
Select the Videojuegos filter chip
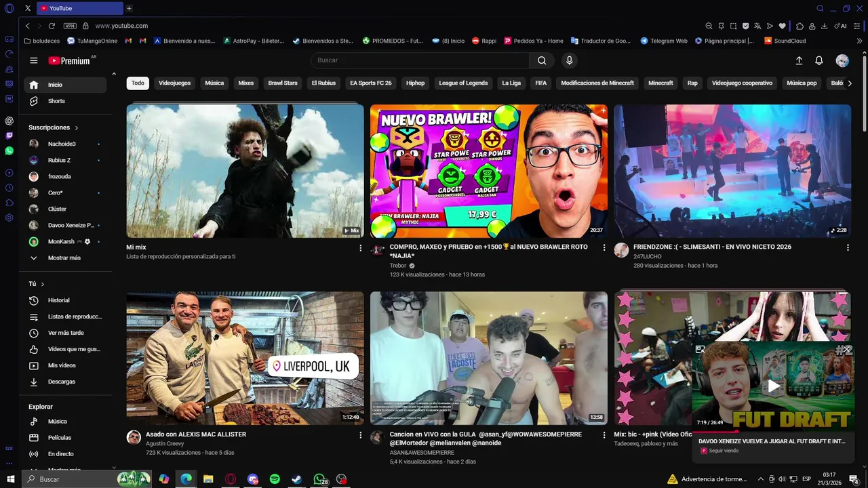[174, 83]
